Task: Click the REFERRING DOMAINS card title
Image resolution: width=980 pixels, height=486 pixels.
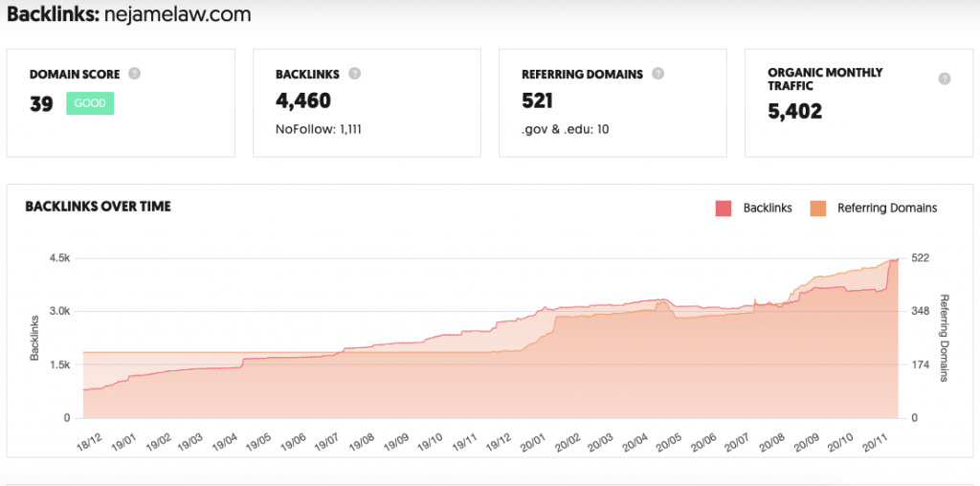Action: tap(582, 75)
